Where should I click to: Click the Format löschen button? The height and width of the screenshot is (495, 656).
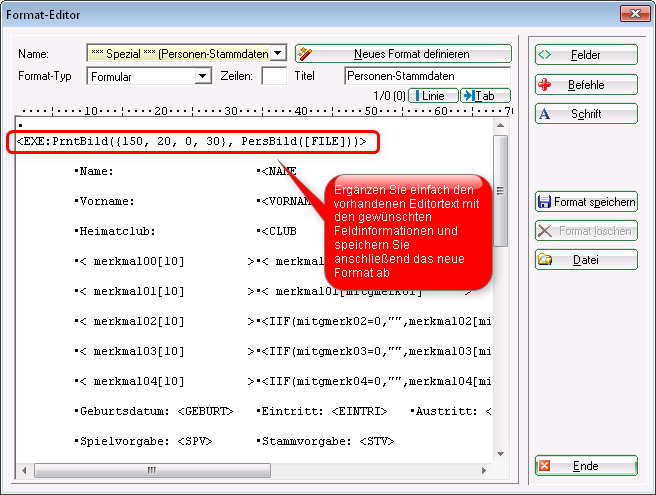point(586,231)
